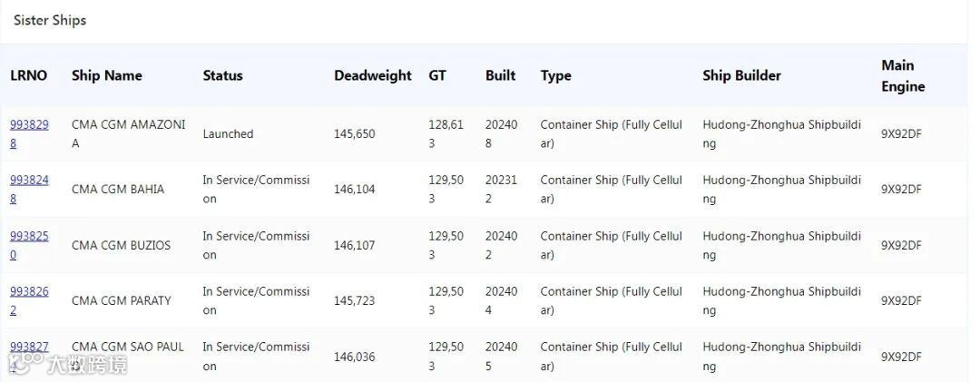The height and width of the screenshot is (382, 980).
Task: Click the Ship Name column header
Action: click(x=107, y=75)
